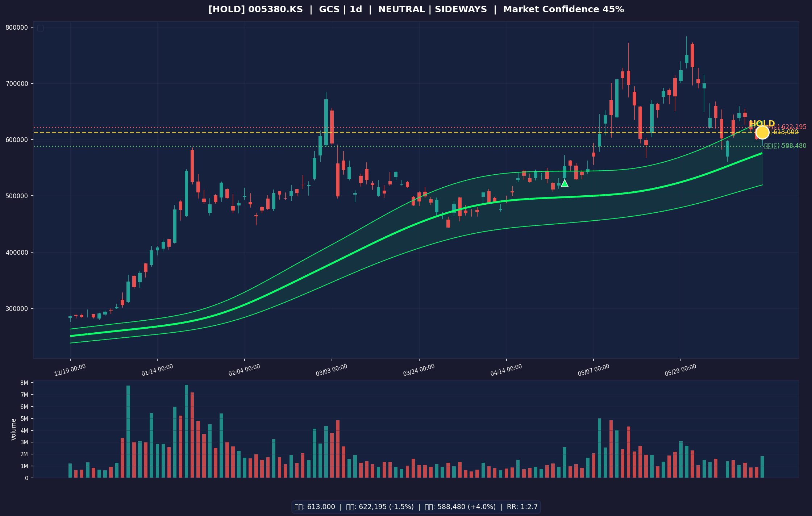This screenshot has height=516, width=812.
Task: Click the green 588,480 price level label
Action: coord(785,146)
